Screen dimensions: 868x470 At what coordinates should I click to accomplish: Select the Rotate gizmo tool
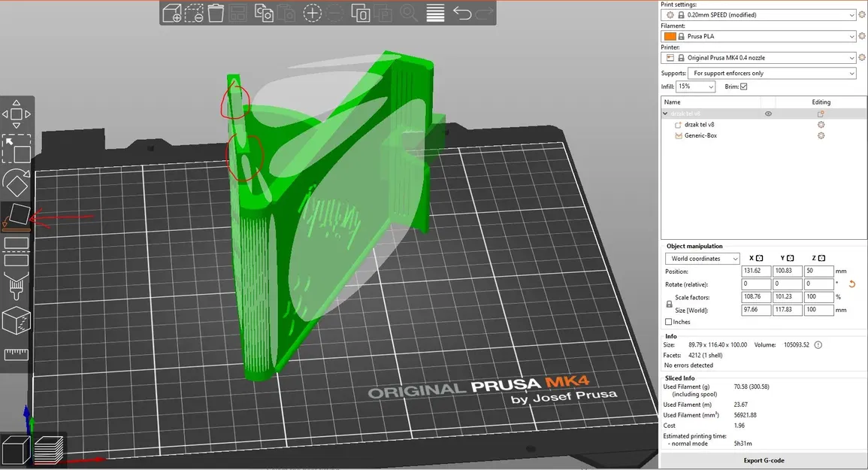[x=16, y=183]
